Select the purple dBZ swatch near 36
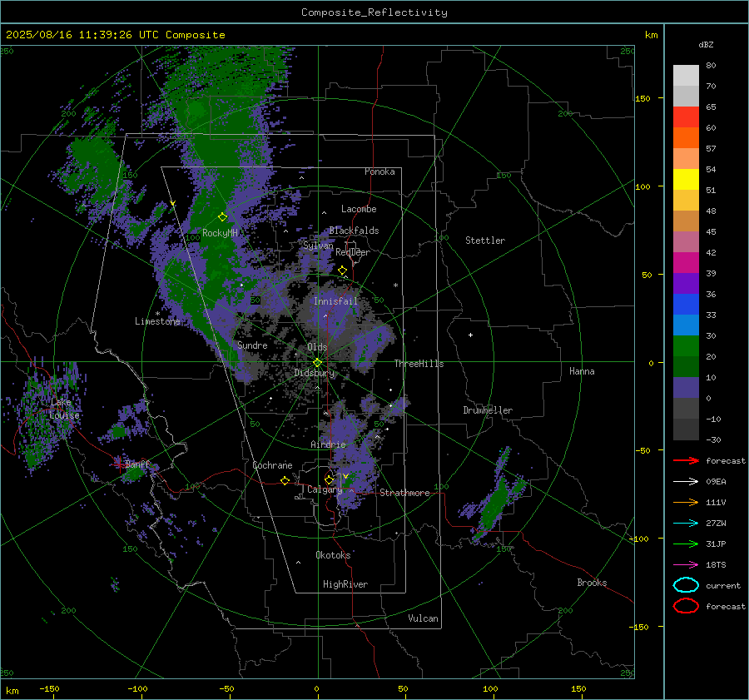Image resolution: width=749 pixels, height=700 pixels. click(686, 284)
